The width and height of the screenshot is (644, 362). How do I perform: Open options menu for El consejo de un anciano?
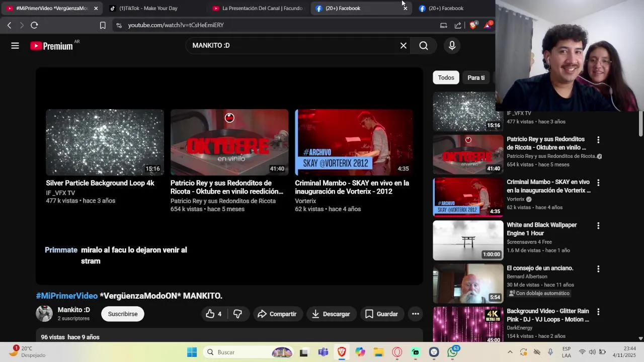[x=598, y=269]
